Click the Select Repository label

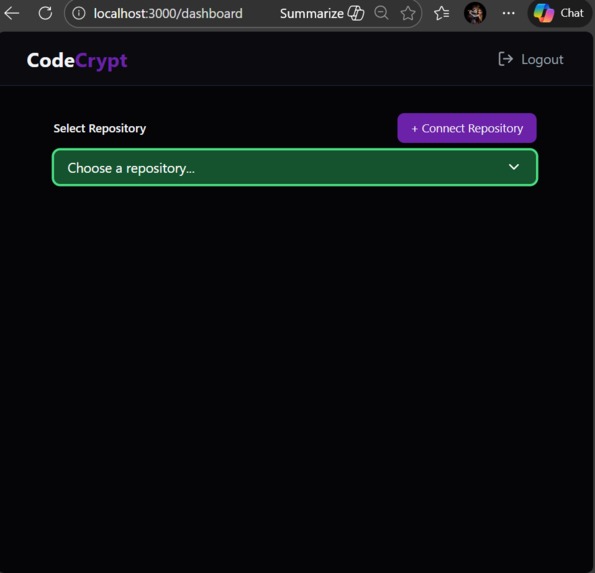coord(100,129)
